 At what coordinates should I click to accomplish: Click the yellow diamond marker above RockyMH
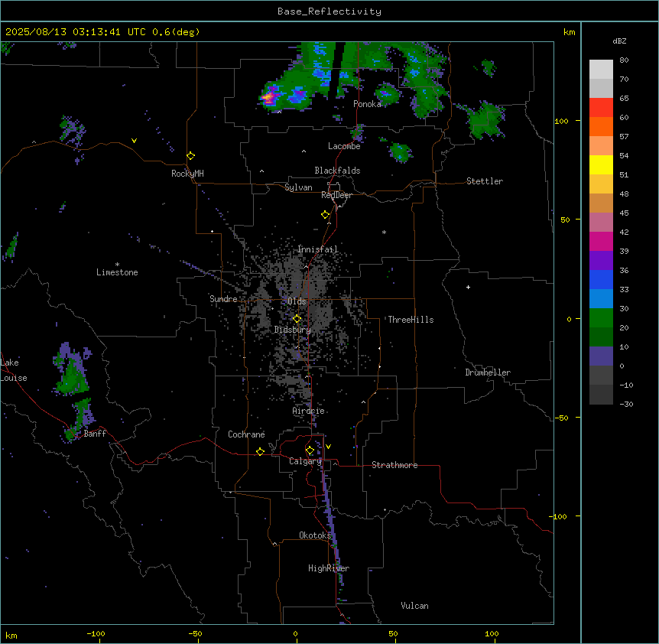(191, 156)
